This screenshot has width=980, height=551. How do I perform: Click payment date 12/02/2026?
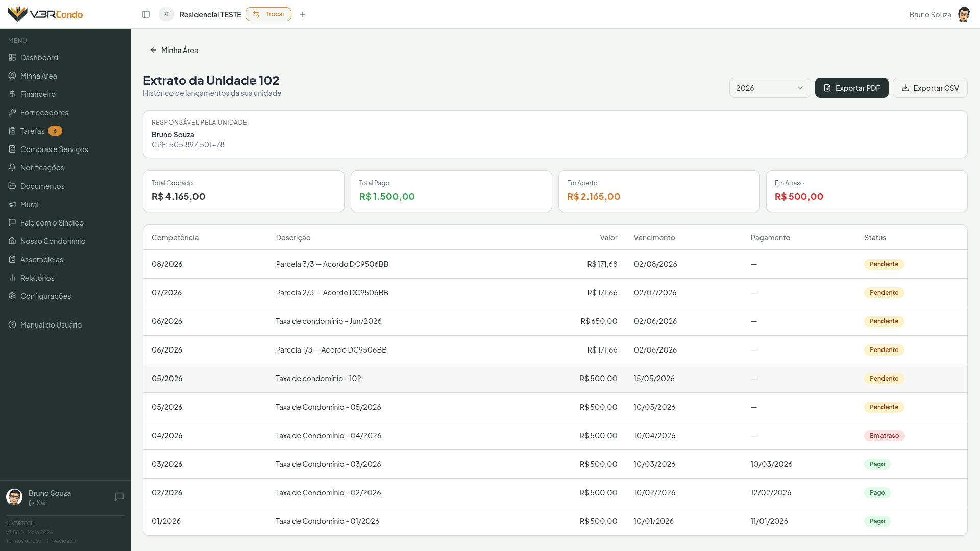(x=771, y=492)
